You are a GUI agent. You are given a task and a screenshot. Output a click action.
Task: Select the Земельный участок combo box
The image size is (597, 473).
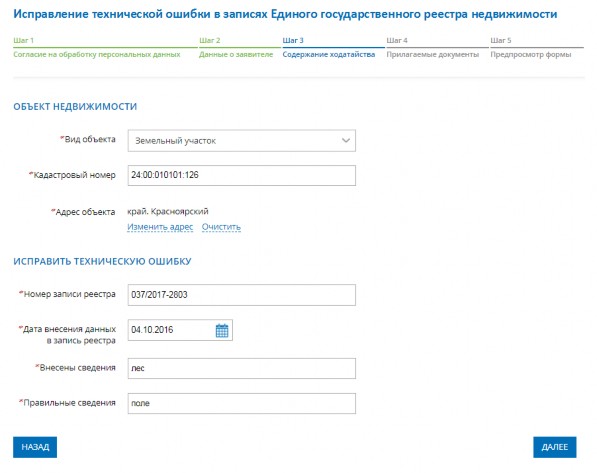tap(242, 141)
